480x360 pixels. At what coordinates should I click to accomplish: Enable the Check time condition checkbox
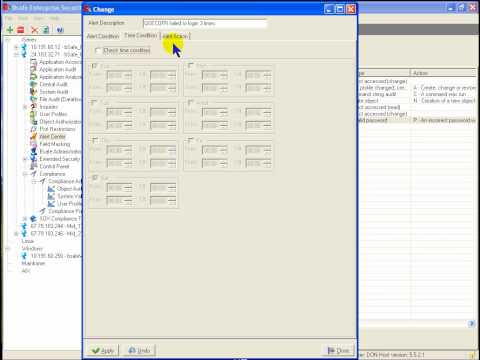(98, 51)
